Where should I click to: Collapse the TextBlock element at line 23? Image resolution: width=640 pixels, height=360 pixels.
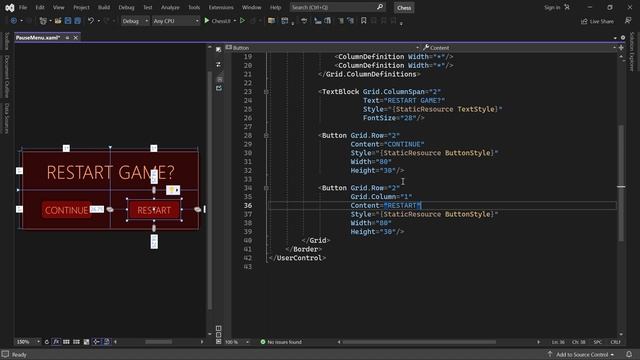point(266,92)
